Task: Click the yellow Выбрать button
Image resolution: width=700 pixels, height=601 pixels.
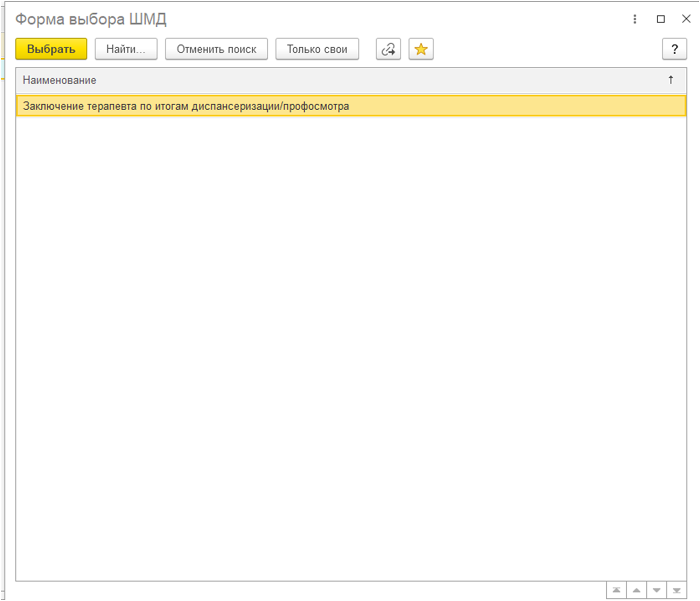Action: click(51, 49)
